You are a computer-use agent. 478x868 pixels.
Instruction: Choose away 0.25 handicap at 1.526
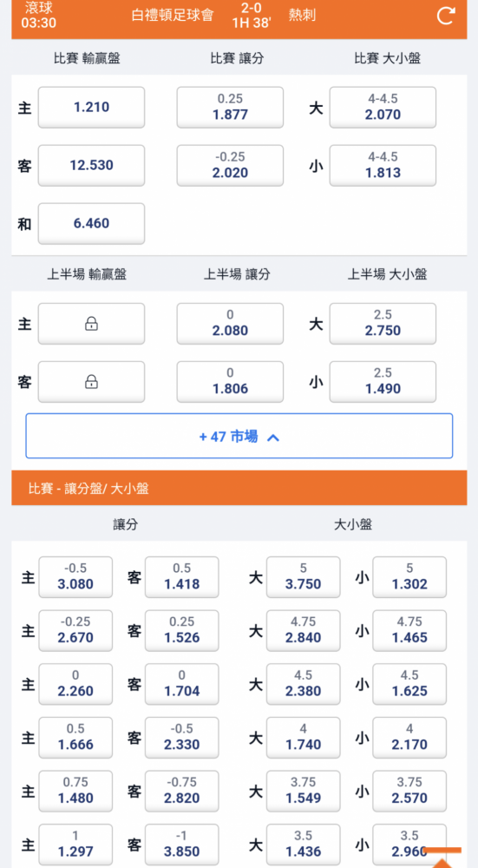[x=181, y=630]
